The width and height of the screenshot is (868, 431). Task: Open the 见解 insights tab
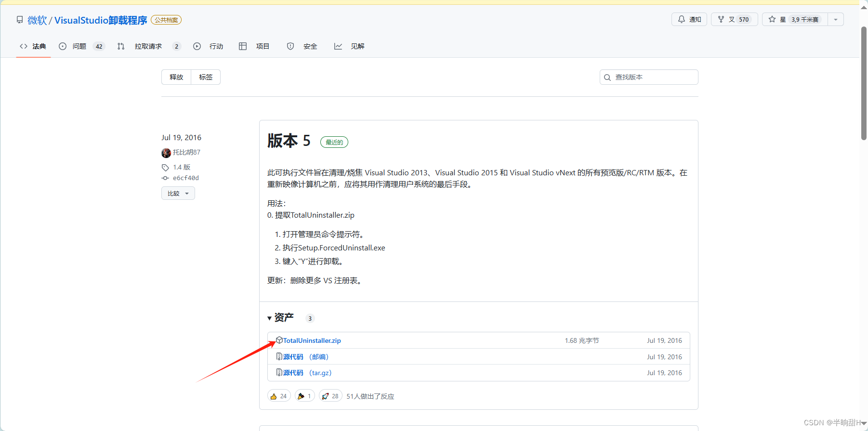(349, 46)
